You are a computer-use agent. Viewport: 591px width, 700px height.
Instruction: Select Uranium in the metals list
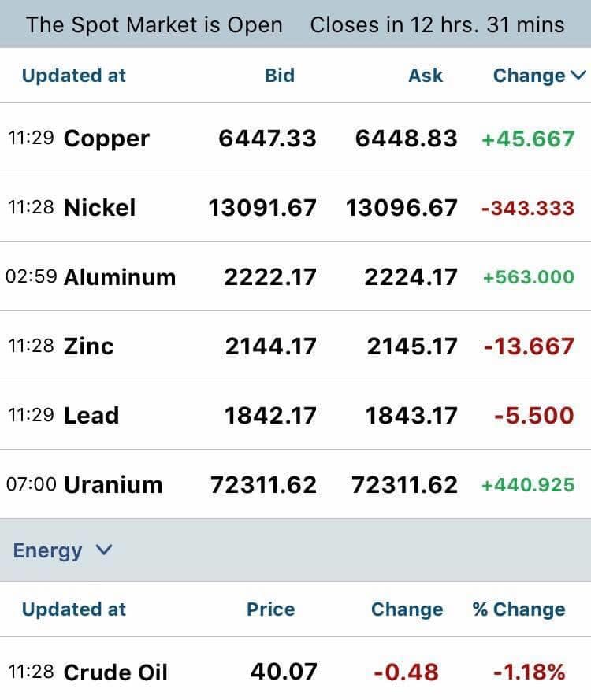click(295, 484)
